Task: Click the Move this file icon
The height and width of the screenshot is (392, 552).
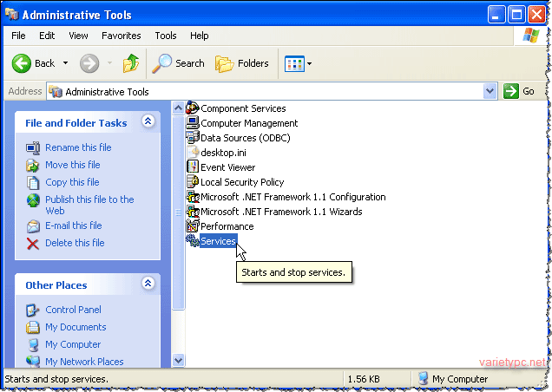Action: tap(33, 165)
